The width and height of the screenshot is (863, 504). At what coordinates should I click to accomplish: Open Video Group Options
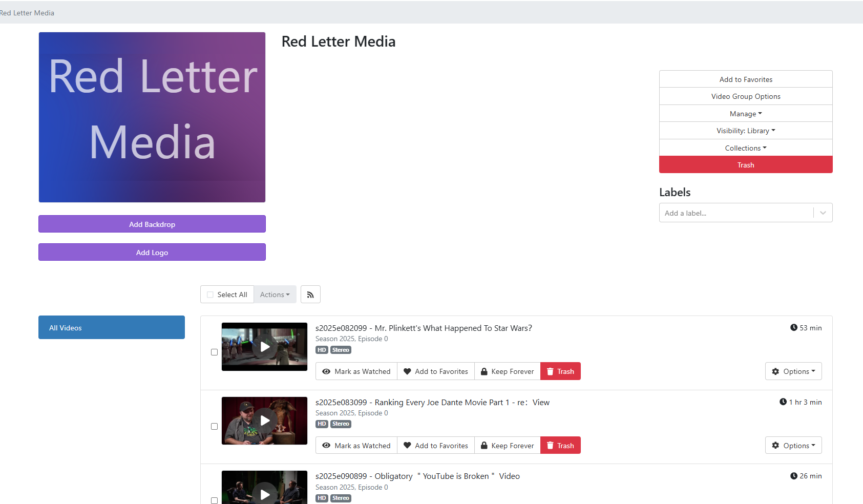coord(745,96)
